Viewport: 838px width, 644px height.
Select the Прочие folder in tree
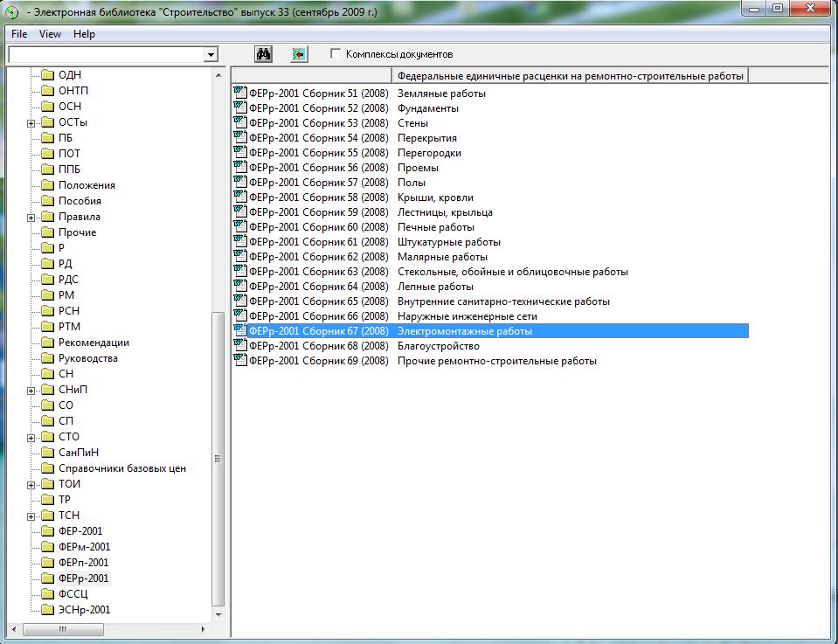(x=77, y=232)
